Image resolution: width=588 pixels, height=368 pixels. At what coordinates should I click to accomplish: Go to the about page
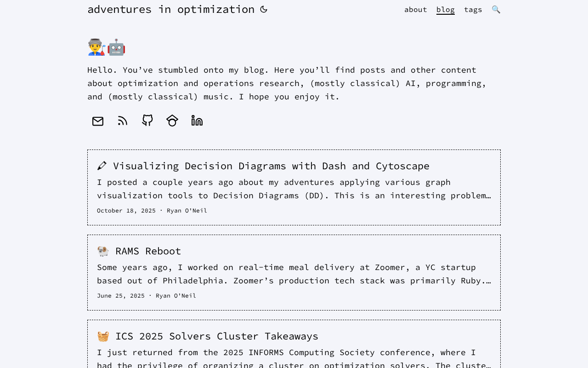coord(416,10)
